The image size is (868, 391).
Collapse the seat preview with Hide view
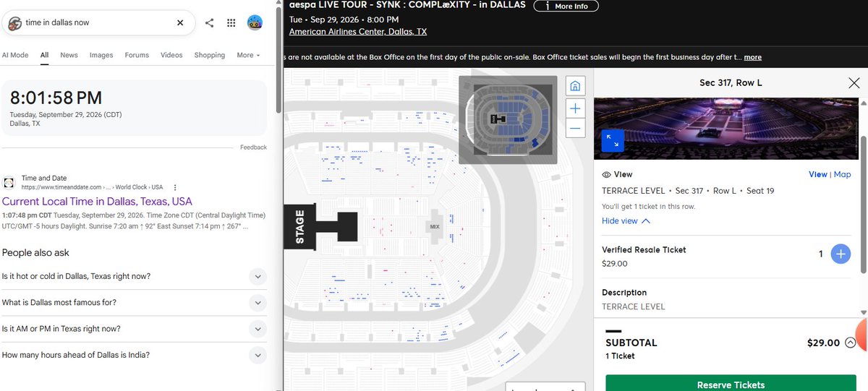tap(626, 221)
